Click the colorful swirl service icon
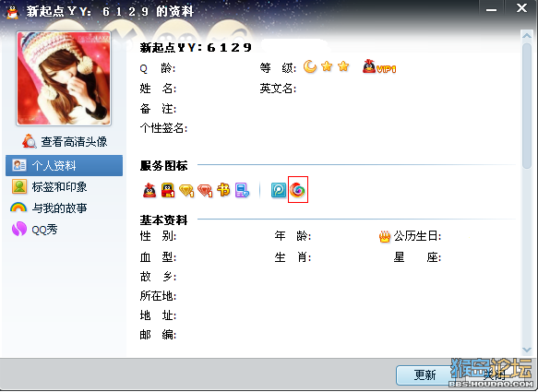Viewport: 538px width, 392px height. click(x=297, y=190)
